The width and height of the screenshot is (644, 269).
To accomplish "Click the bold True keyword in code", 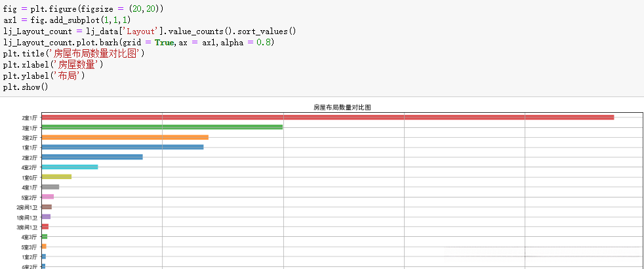I will (164, 42).
